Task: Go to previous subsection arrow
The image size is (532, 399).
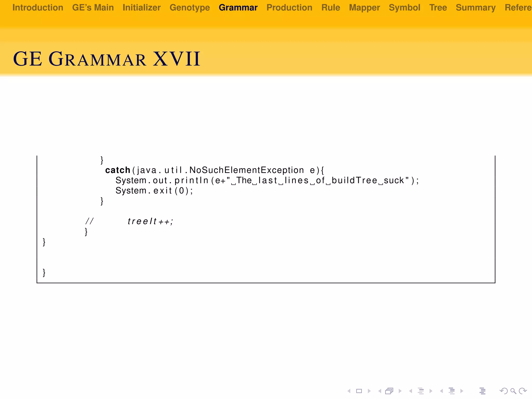Action: (x=410, y=391)
